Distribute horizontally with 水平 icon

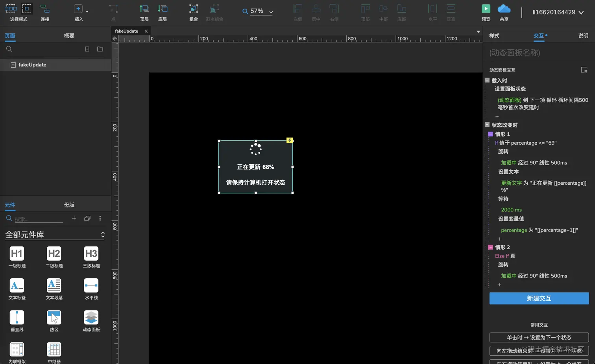point(432,9)
